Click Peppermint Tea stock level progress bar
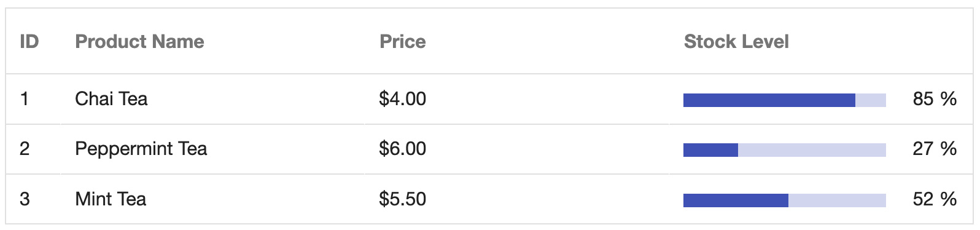The height and width of the screenshot is (230, 980). pos(785,150)
